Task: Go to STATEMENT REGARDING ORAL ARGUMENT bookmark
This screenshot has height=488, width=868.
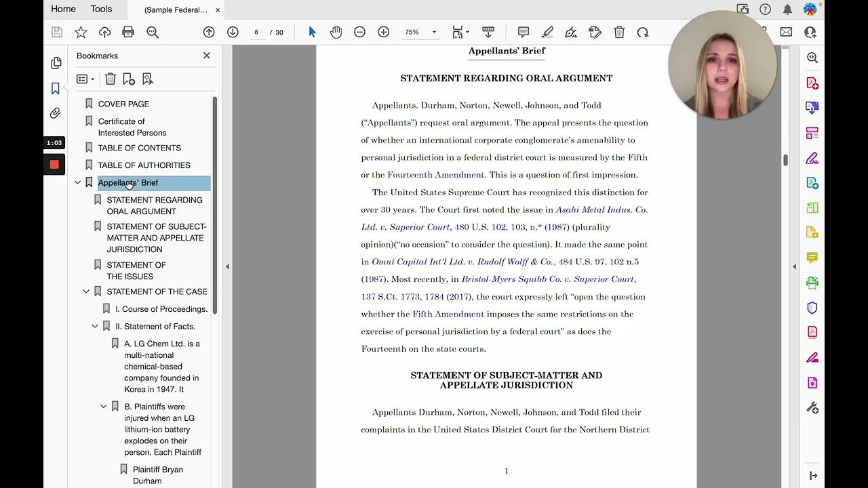Action: (x=155, y=205)
